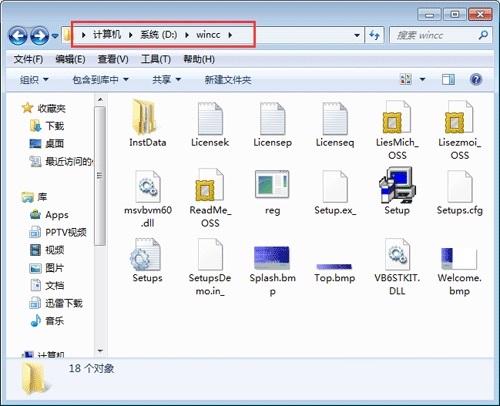Open the InstData folder
The width and height of the screenshot is (500, 406).
(147, 123)
